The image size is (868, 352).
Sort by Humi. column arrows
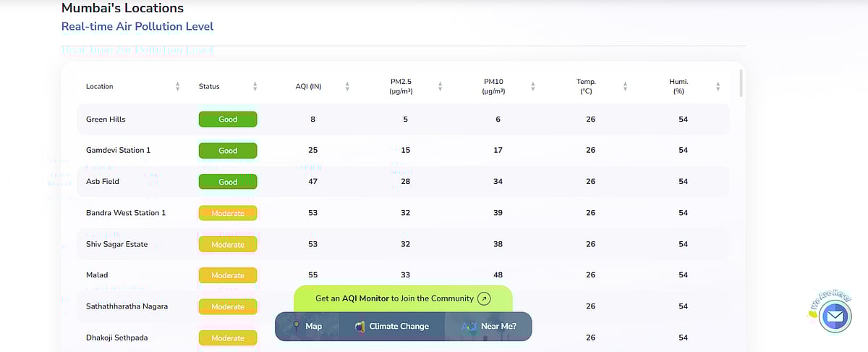(718, 86)
